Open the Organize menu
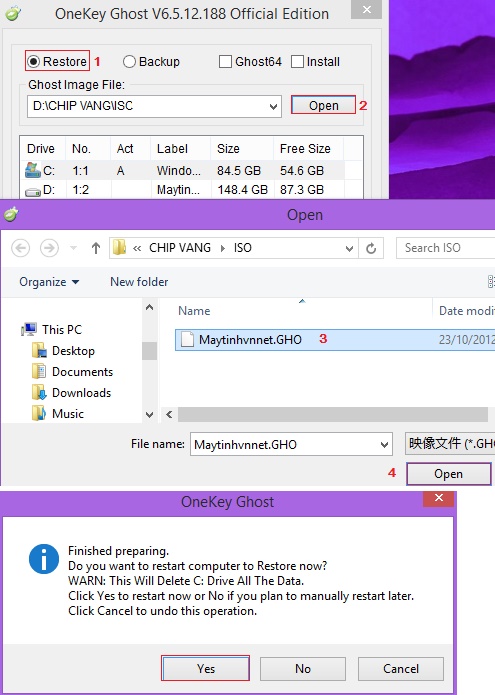 tap(49, 282)
